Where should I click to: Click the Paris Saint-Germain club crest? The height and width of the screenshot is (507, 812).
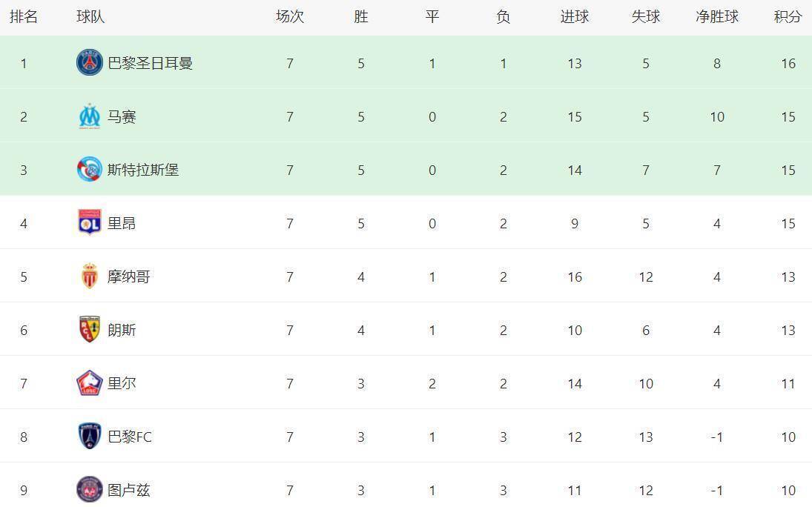(x=90, y=63)
